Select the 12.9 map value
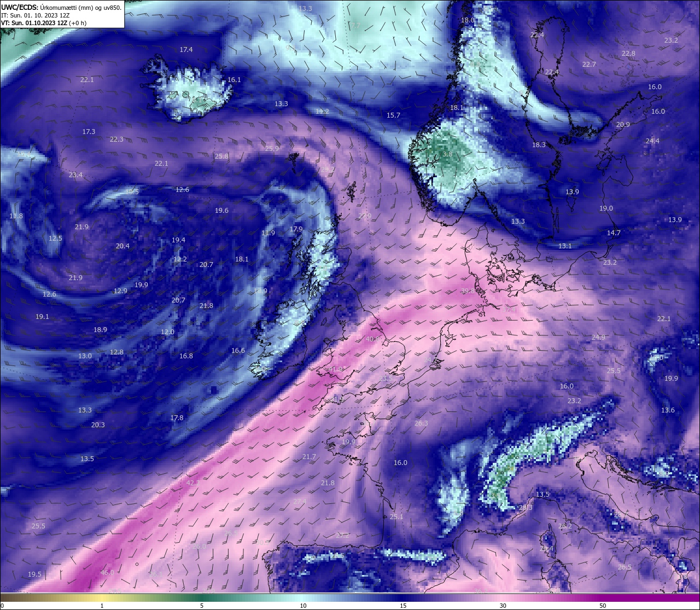700x610 pixels. point(120,291)
